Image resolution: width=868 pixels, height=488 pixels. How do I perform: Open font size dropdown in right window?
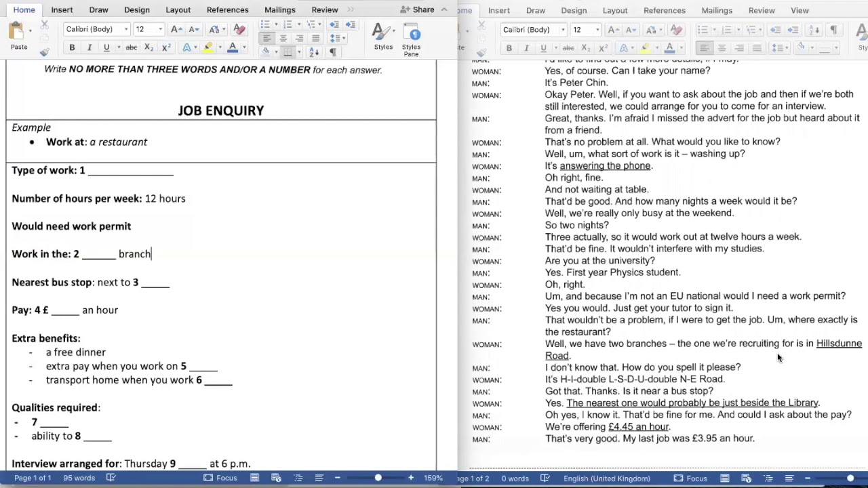click(597, 30)
